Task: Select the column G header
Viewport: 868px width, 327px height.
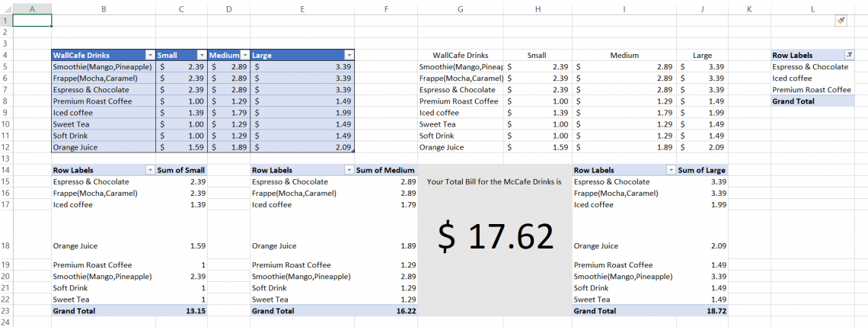Action: [x=461, y=8]
